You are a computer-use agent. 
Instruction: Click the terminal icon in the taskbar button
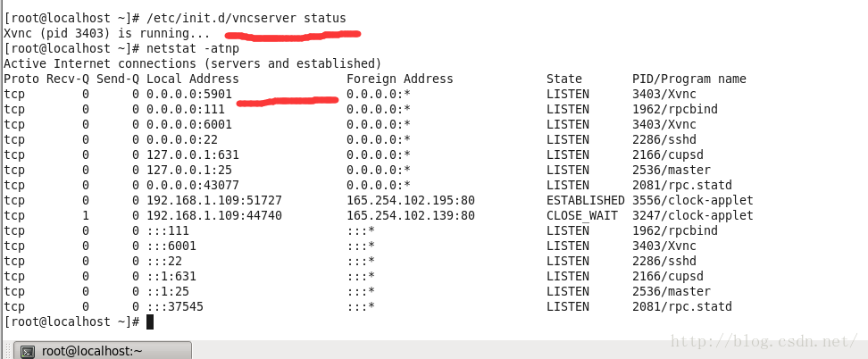coord(28,351)
